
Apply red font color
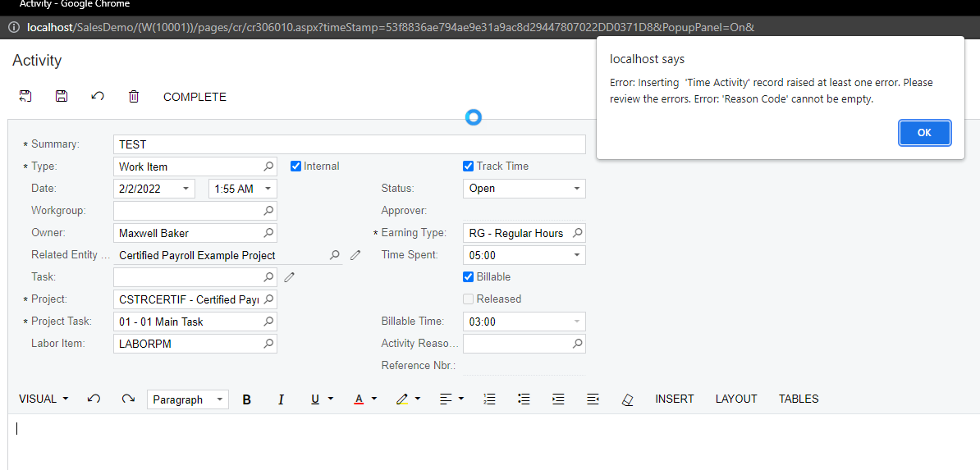[359, 399]
